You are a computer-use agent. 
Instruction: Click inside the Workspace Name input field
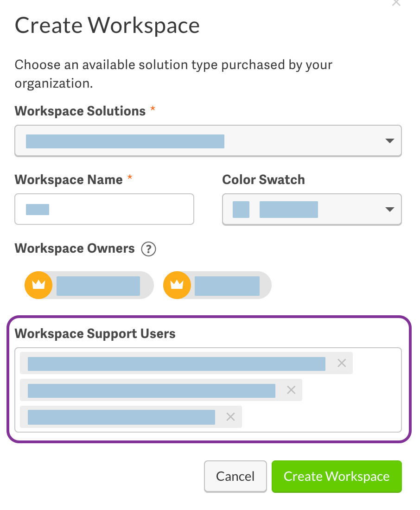click(x=104, y=209)
